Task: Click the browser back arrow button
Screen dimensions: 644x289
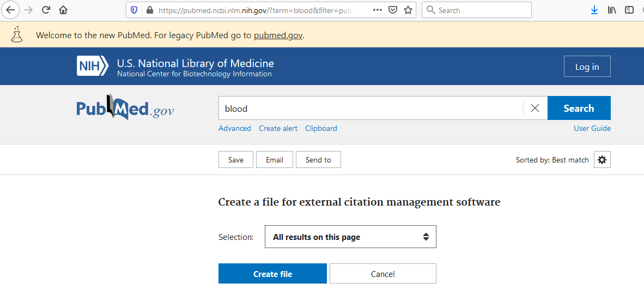Action: (11, 10)
